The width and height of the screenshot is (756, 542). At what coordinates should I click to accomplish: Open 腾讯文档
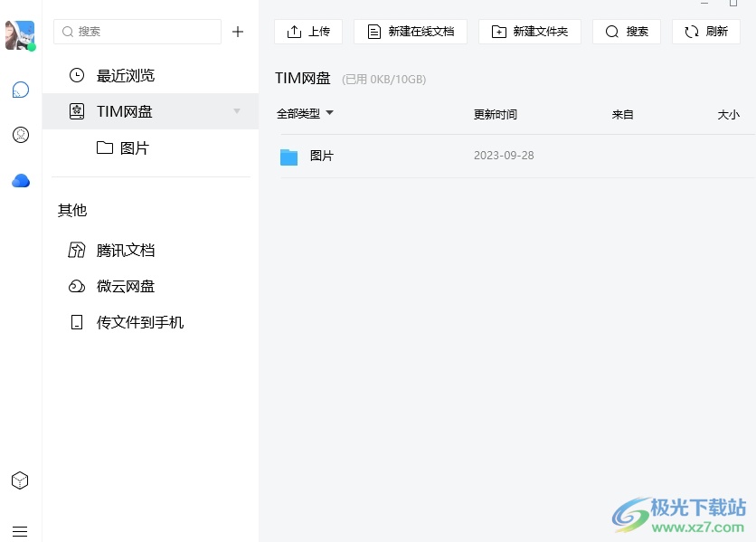(150, 251)
